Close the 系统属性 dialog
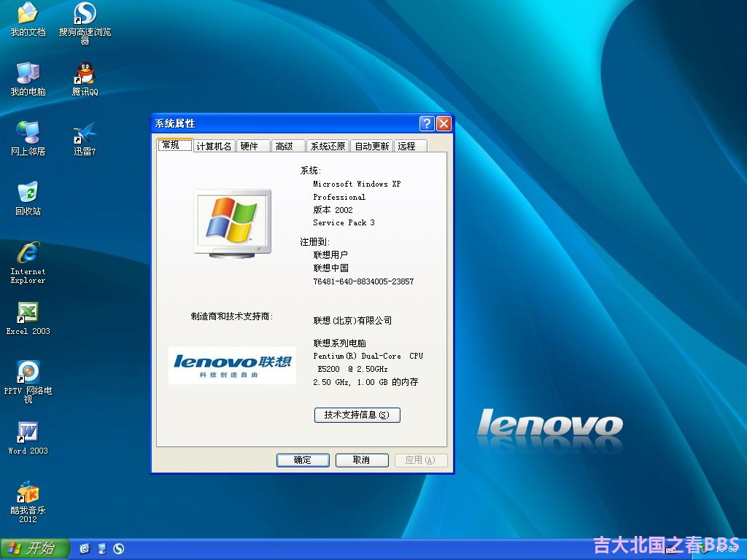747x560 pixels. (444, 123)
